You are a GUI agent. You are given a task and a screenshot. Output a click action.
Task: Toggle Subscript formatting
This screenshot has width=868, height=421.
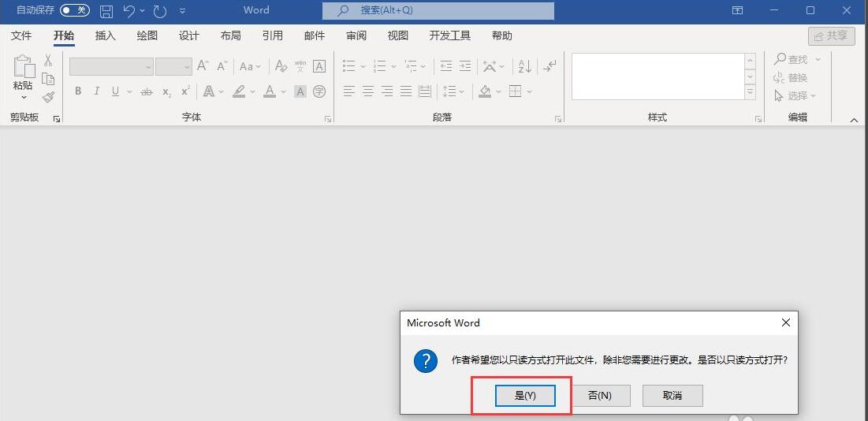click(x=166, y=91)
